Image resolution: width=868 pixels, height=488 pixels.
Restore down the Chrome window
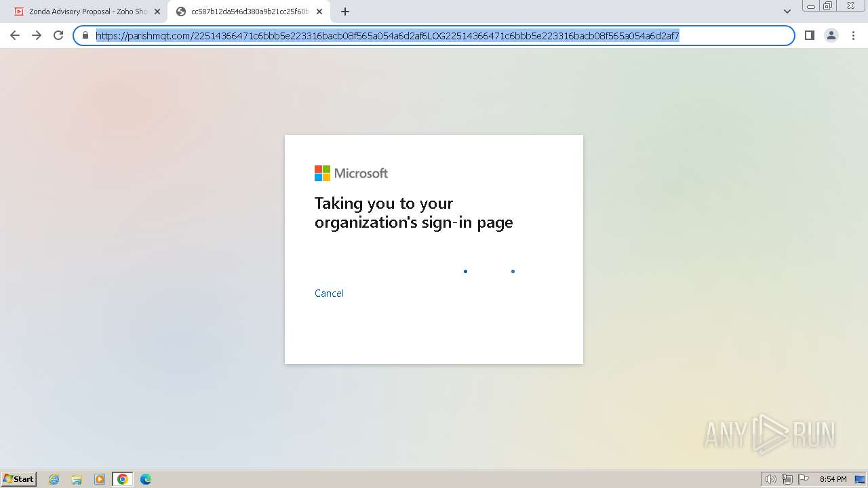click(x=828, y=5)
